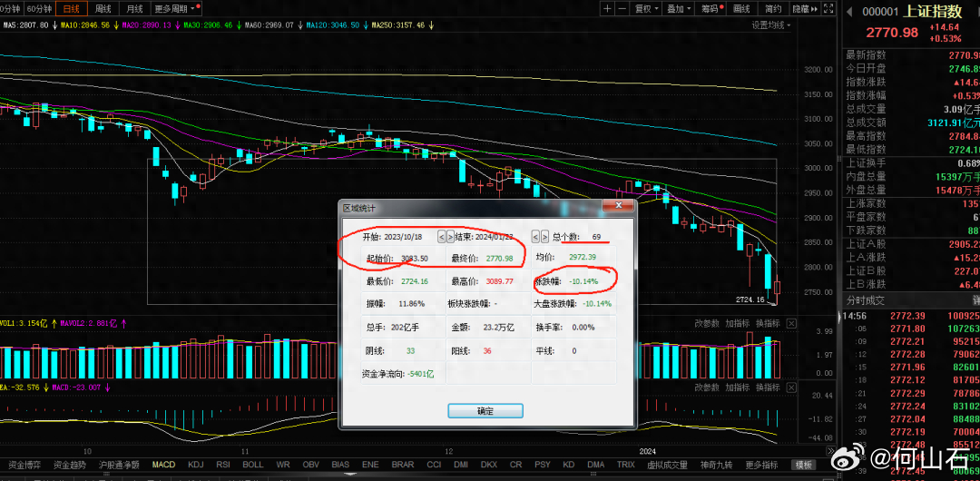Activate the 画线 drawing tool

pyautogui.click(x=741, y=9)
